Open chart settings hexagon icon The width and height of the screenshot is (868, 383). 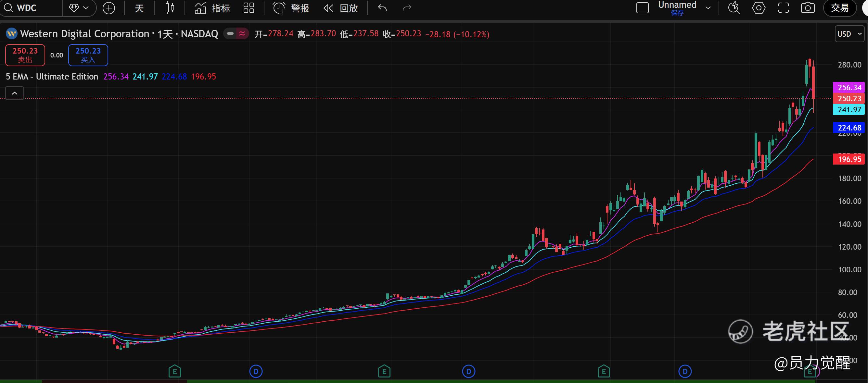click(759, 8)
